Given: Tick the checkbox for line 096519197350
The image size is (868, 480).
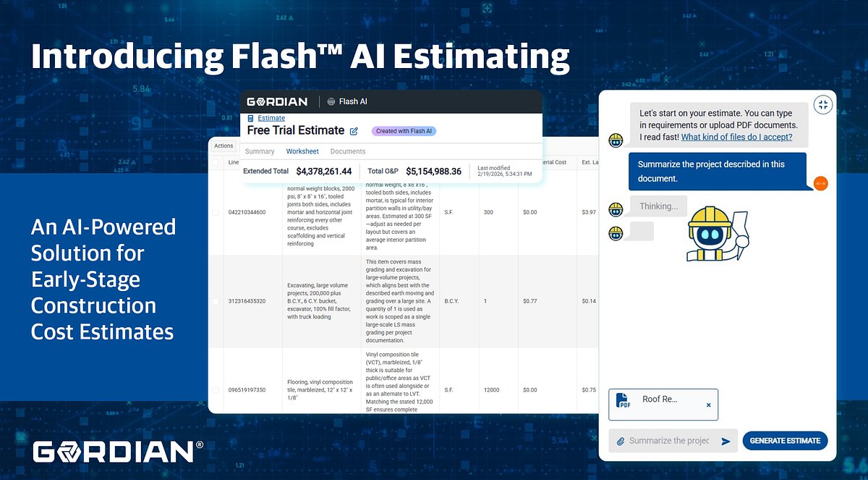Looking at the screenshot, I should (215, 389).
